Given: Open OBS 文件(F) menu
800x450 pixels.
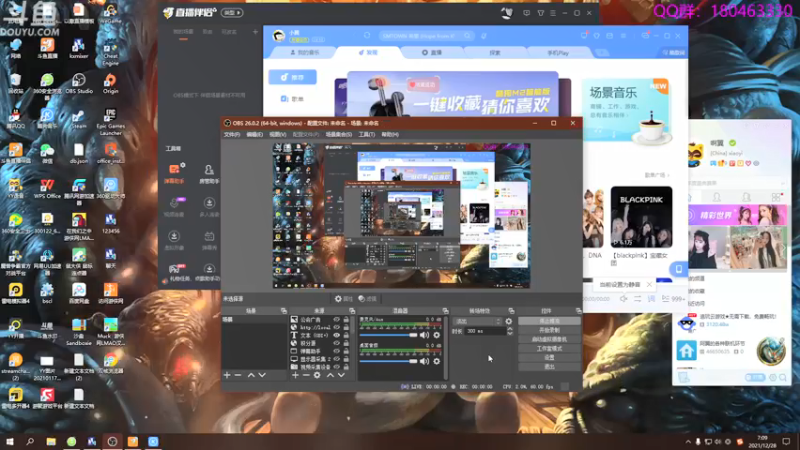Looking at the screenshot, I should (232, 135).
